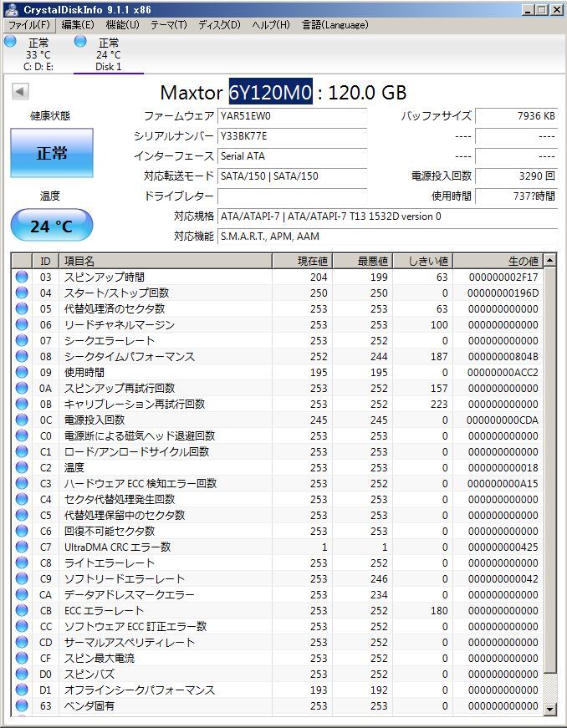This screenshot has height=728, width=567.
Task: Click the status orb for C0 電源断による磁気ヘッド退避回数
Action: coord(22,435)
